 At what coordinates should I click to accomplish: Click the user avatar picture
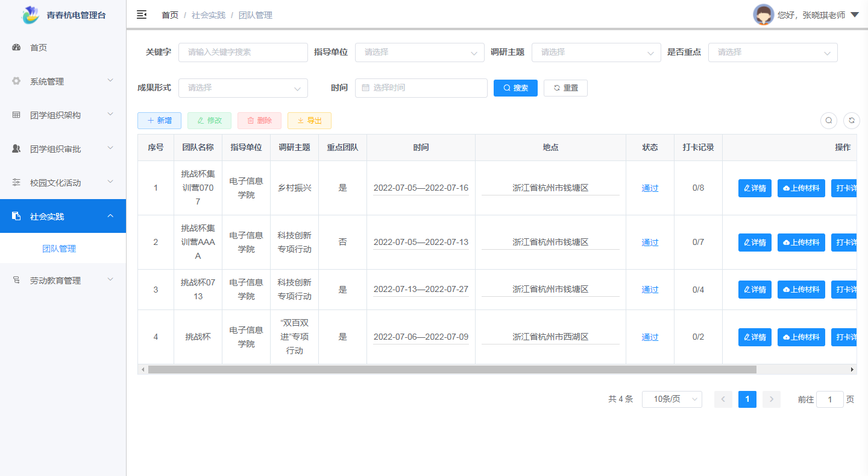pos(763,14)
